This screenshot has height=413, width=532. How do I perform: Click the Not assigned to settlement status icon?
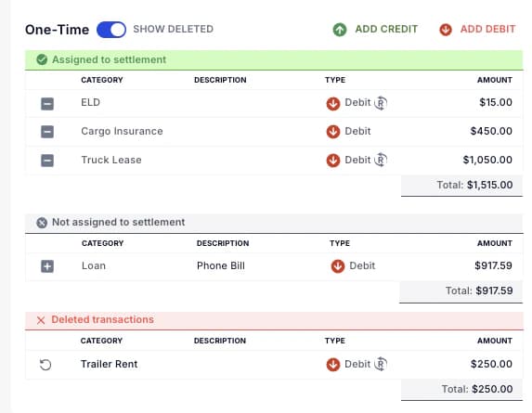[42, 223]
